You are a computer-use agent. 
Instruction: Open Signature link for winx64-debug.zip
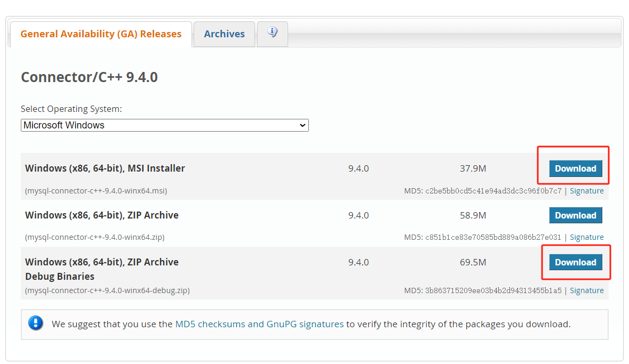tap(586, 290)
